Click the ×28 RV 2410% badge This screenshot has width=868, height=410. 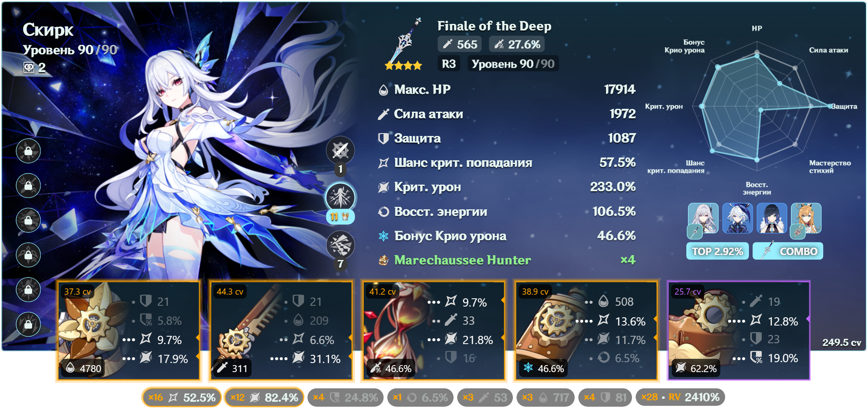(680, 398)
